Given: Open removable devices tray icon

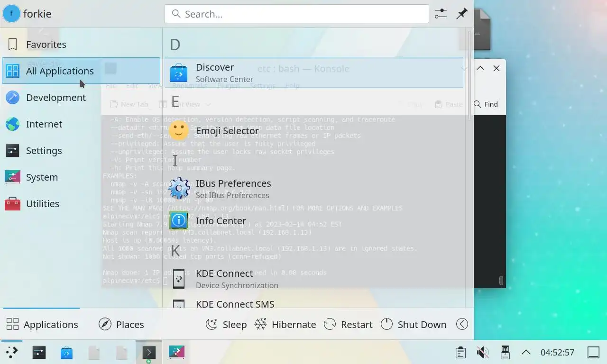Looking at the screenshot, I should 505,352.
